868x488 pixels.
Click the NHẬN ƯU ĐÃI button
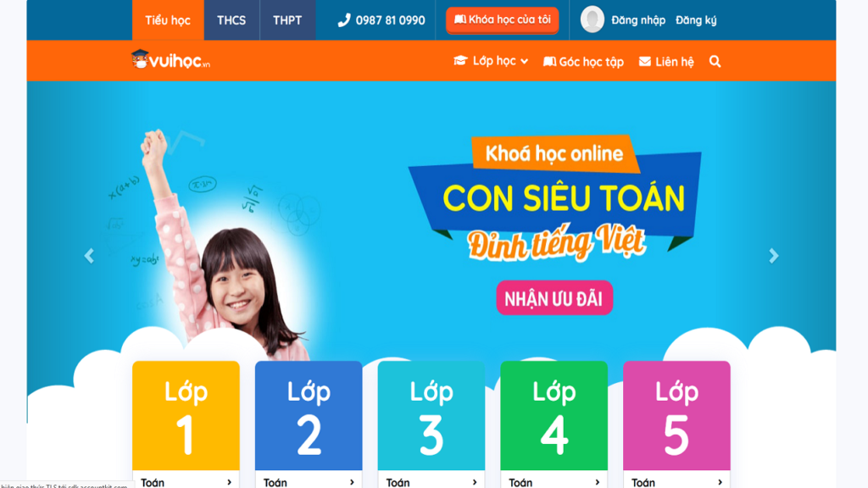pos(554,298)
